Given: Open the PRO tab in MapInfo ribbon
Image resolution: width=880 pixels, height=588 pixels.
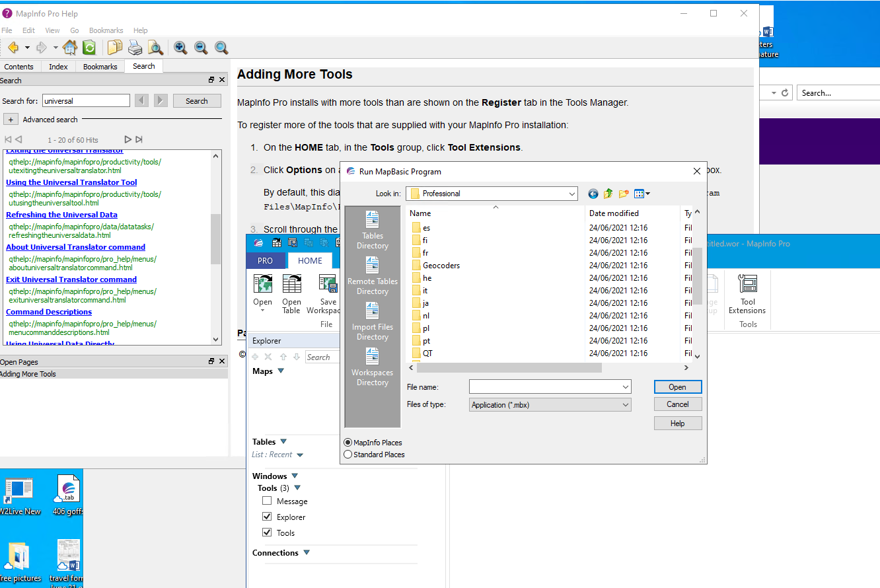Looking at the screenshot, I should [266, 261].
